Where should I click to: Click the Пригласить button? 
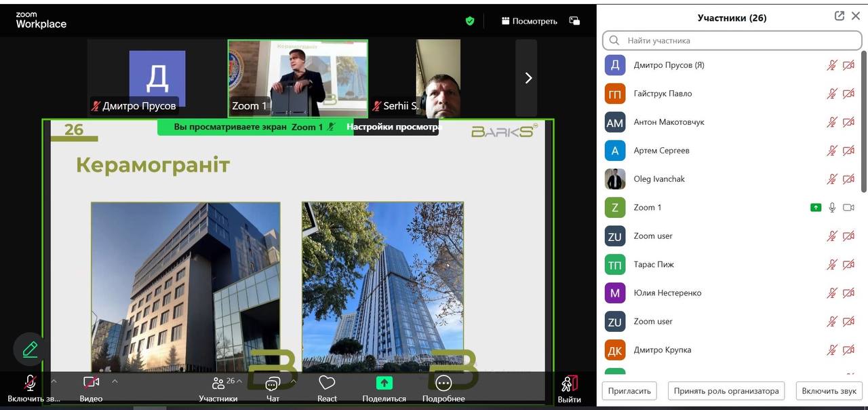point(629,391)
